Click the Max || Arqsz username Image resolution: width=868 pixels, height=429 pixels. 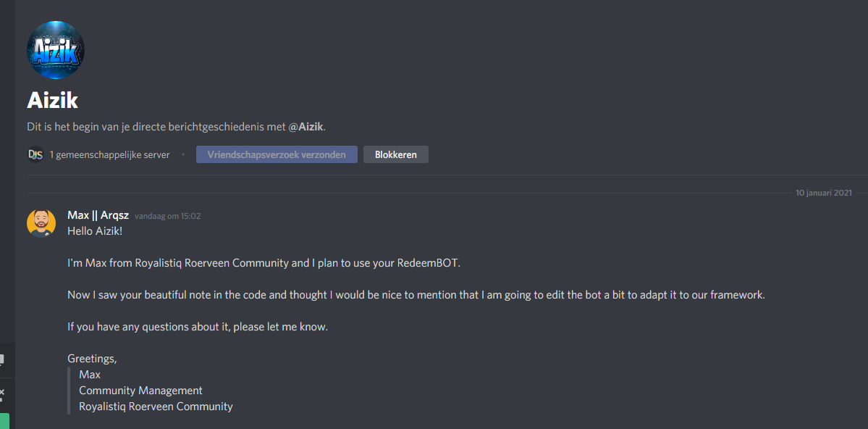coord(98,215)
